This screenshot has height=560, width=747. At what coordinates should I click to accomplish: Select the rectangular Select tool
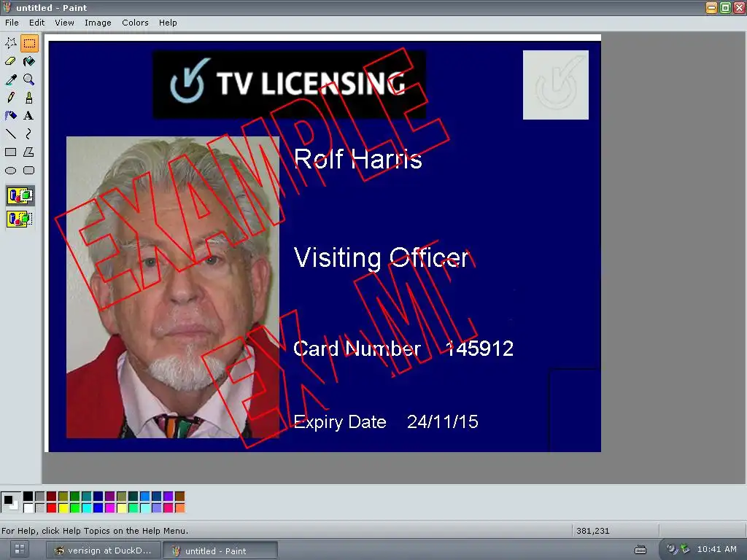(29, 43)
